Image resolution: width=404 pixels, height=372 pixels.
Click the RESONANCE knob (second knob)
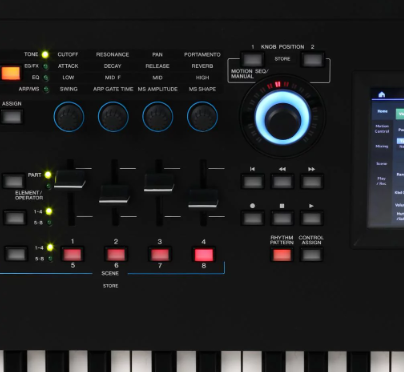[x=113, y=117]
